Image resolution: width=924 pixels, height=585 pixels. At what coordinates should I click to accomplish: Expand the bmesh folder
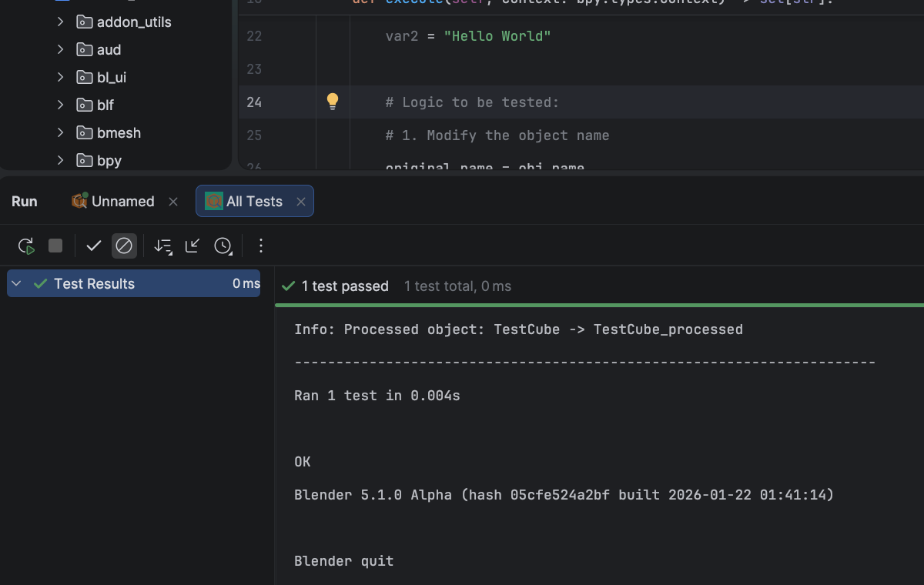(x=60, y=132)
